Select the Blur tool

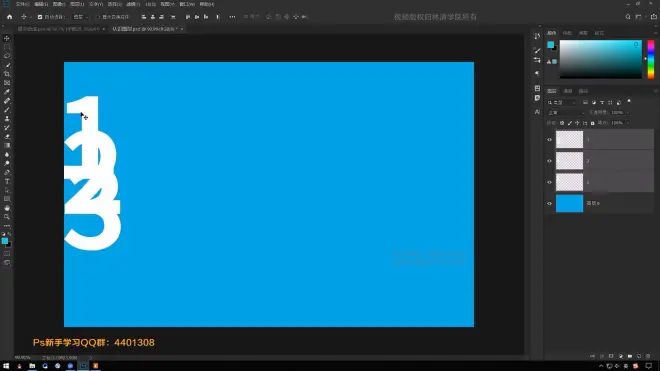7,155
